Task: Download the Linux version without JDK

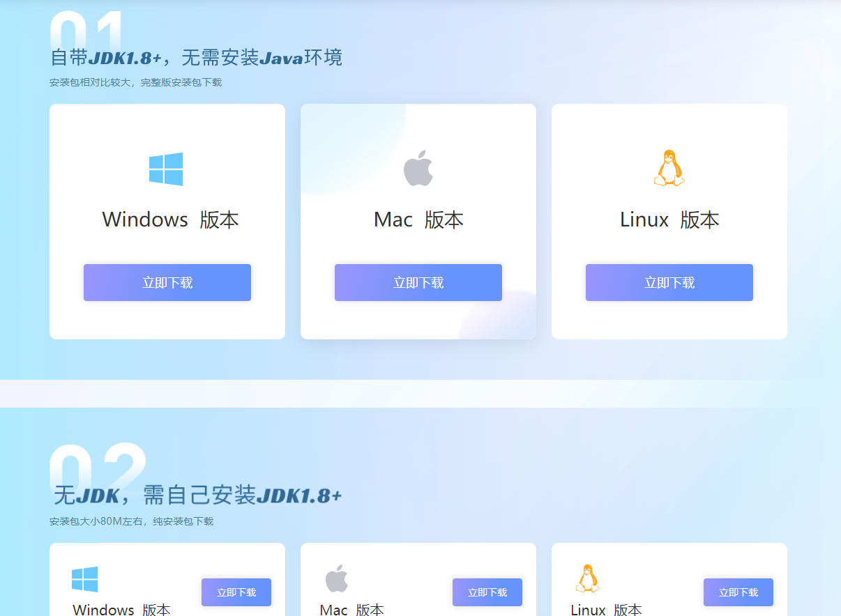Action: pos(738,592)
